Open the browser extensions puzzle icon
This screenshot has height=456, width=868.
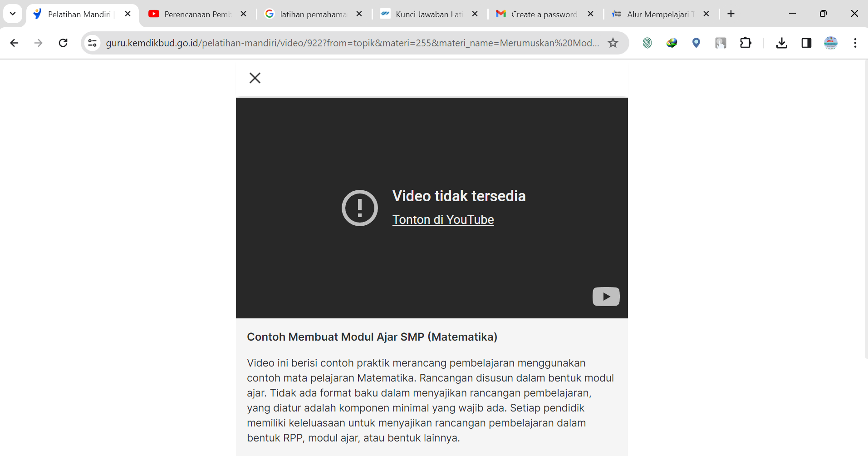[x=745, y=43]
